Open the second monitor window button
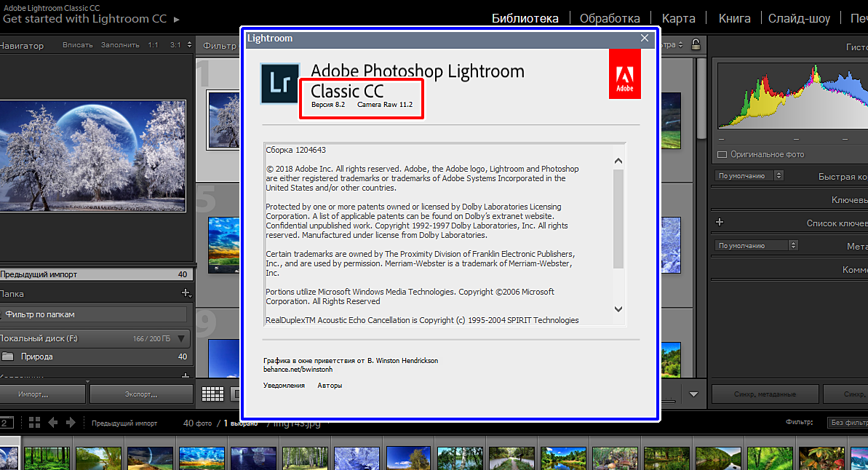Screen dimensions: 868x470 tap(7, 423)
